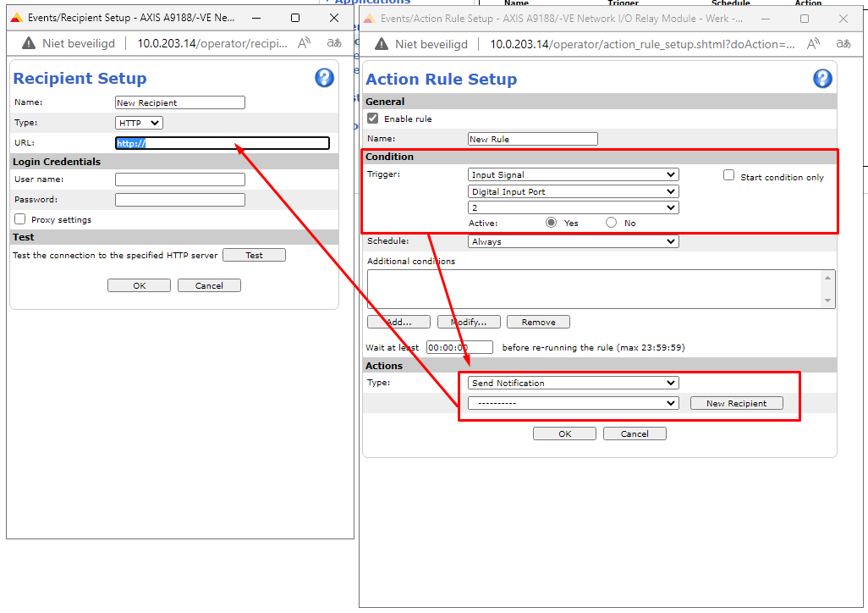Screen dimensions: 868x613
Task: Select the Active Yes radio button
Action: click(551, 222)
